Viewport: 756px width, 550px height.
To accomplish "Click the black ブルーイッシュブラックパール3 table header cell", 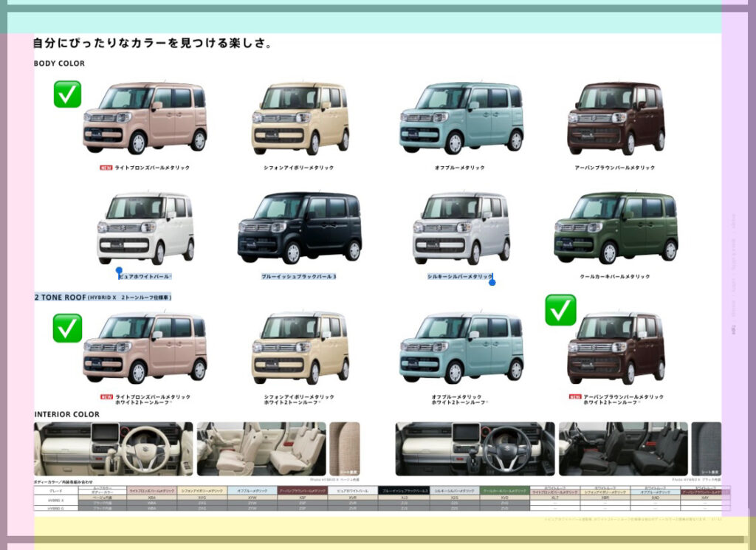I will pyautogui.click(x=404, y=491).
